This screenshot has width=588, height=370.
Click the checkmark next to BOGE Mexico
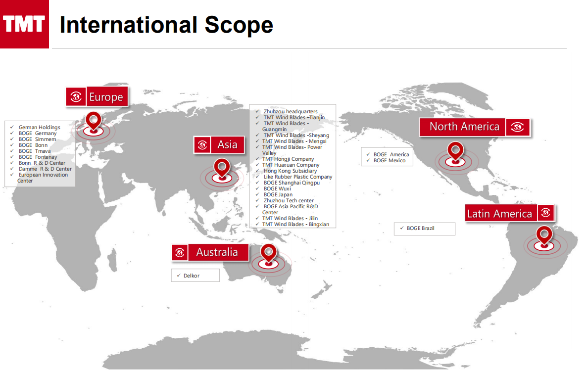click(368, 160)
